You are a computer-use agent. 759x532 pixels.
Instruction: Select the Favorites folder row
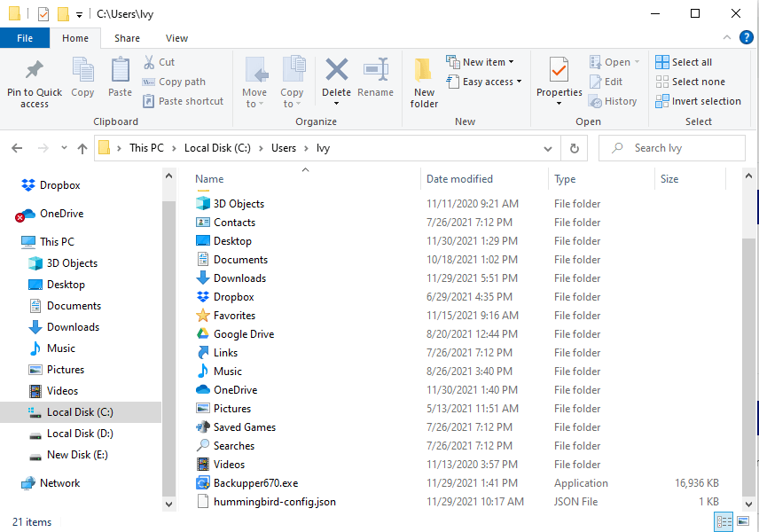point(458,315)
